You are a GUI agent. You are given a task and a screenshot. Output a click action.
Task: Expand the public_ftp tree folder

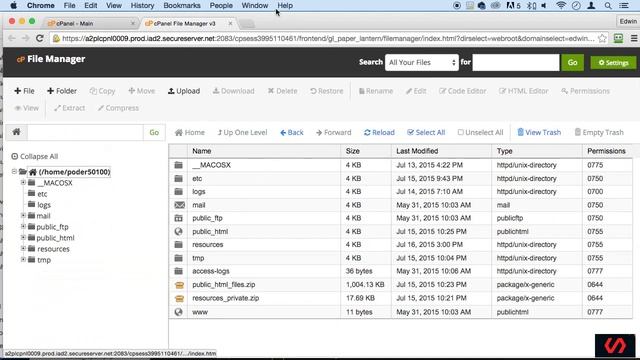click(23, 227)
